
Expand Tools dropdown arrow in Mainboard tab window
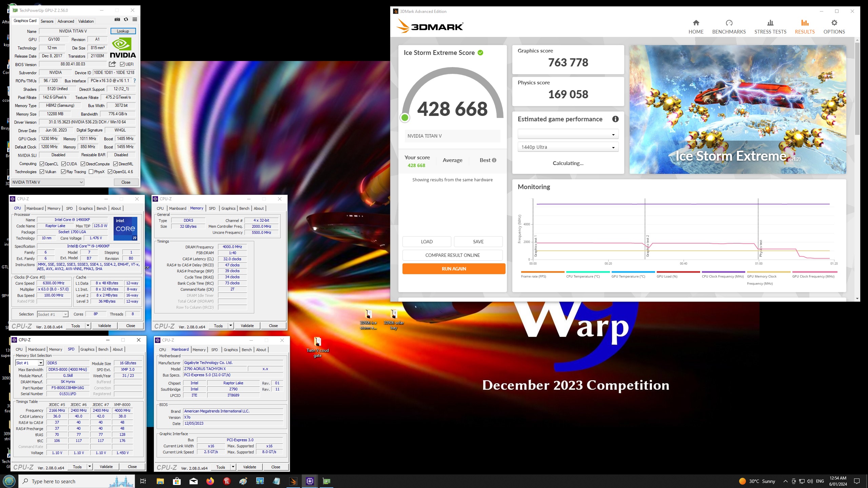[233, 467]
